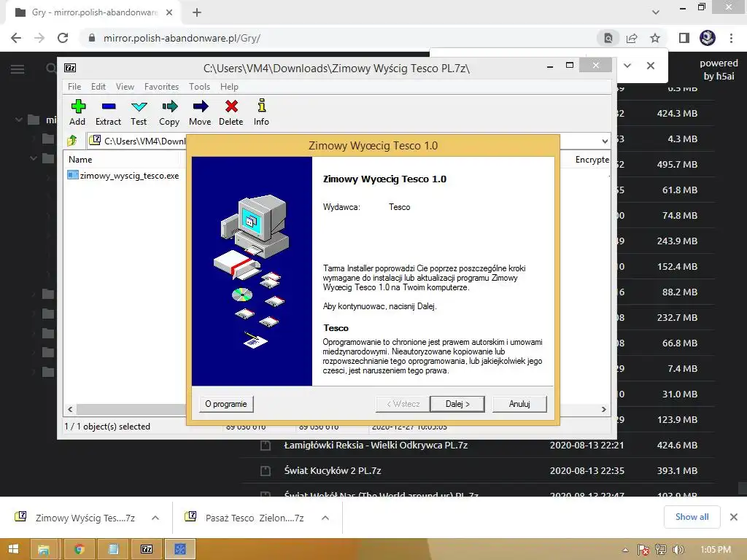Open the Pasaż Tesco Zielon....7z download
The image size is (747, 560).
[x=255, y=518]
